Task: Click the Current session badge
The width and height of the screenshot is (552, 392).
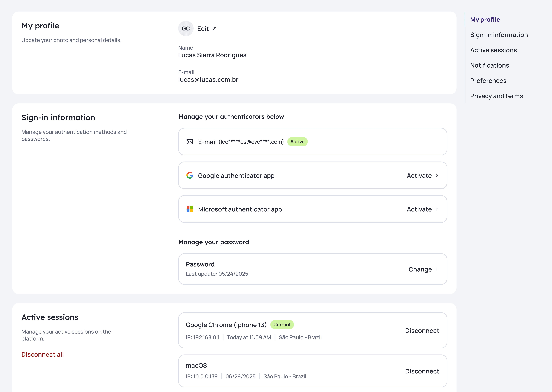Action: tap(282, 325)
